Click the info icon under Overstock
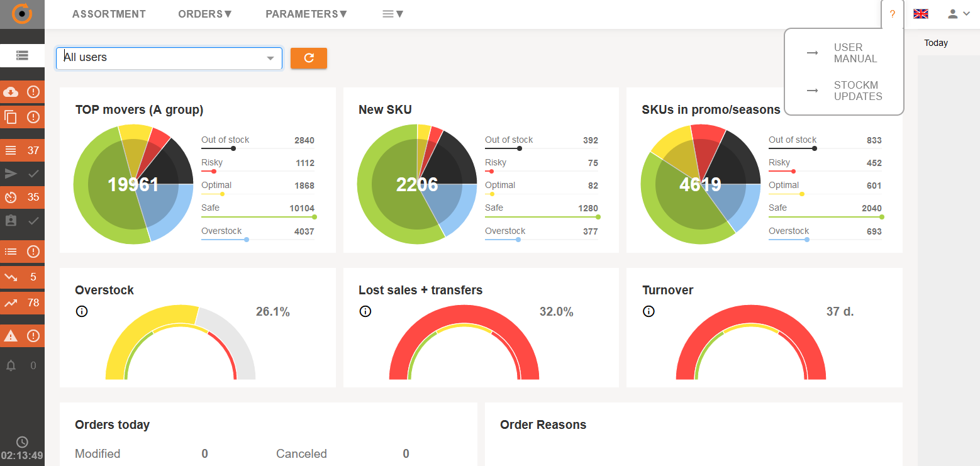The image size is (980, 466). pyautogui.click(x=82, y=311)
